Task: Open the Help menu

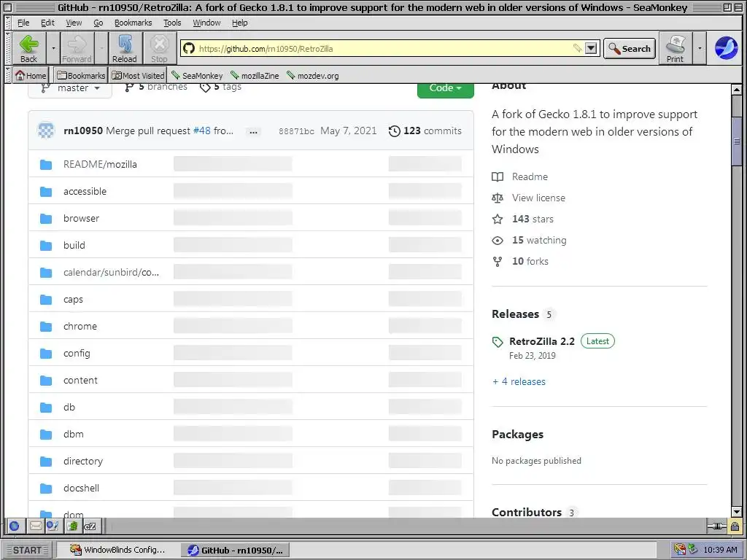Action: pos(239,23)
